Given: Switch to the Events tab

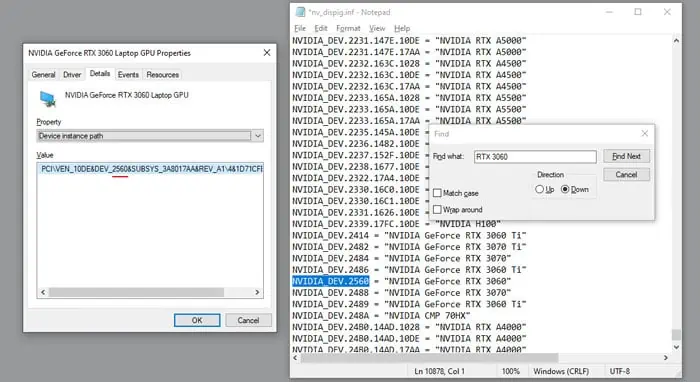Looking at the screenshot, I should pyautogui.click(x=128, y=75).
